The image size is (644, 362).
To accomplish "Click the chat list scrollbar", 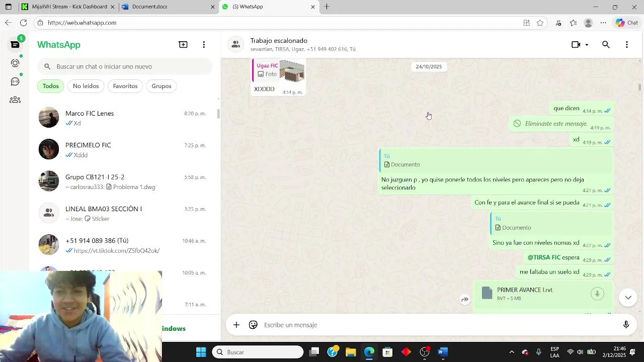I will tap(218, 114).
